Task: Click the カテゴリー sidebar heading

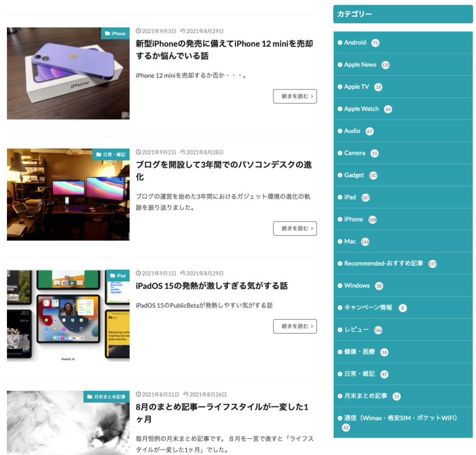Action: tap(403, 14)
